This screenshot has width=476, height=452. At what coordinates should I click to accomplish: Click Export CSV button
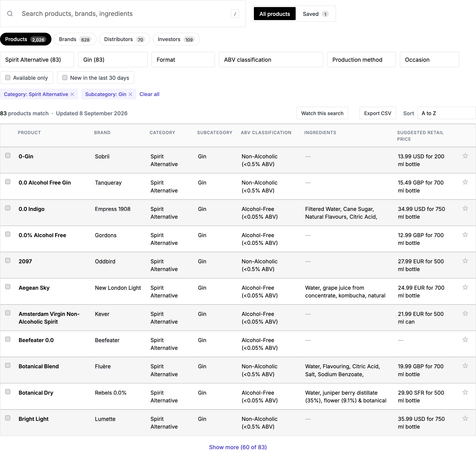coord(377,113)
